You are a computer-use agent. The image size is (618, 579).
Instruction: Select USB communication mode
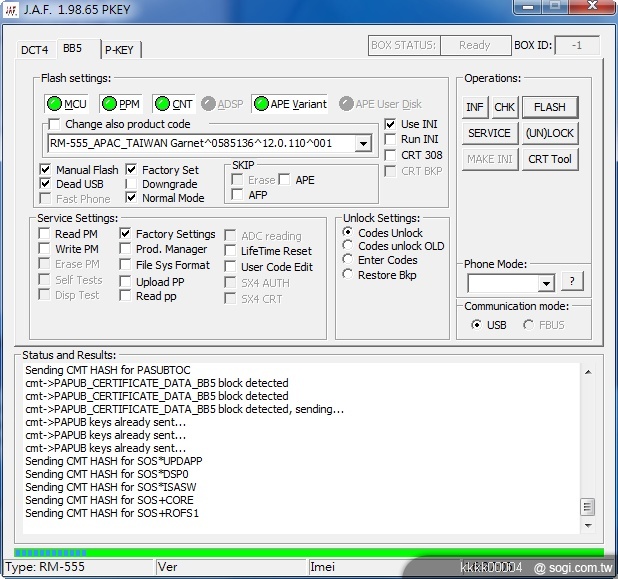(x=477, y=325)
